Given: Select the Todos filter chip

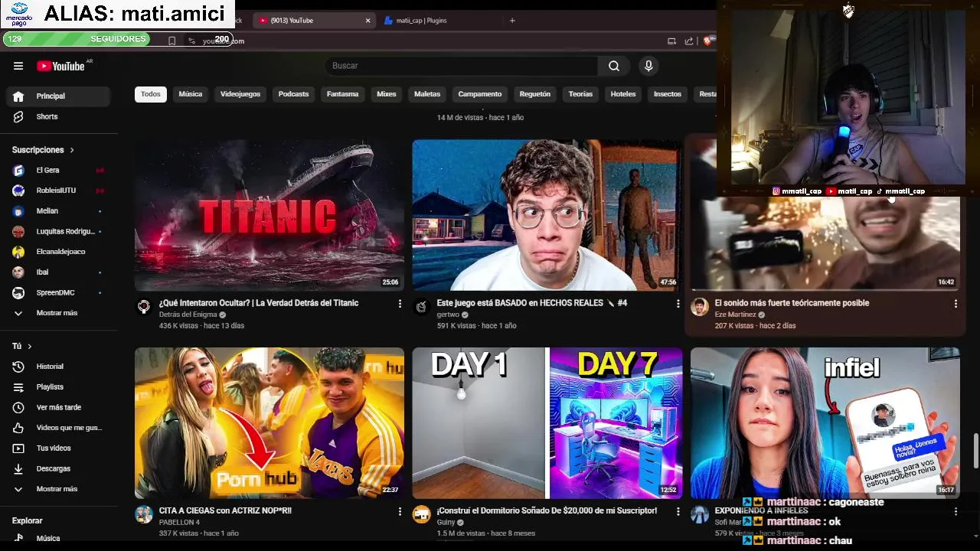Looking at the screenshot, I should [151, 94].
